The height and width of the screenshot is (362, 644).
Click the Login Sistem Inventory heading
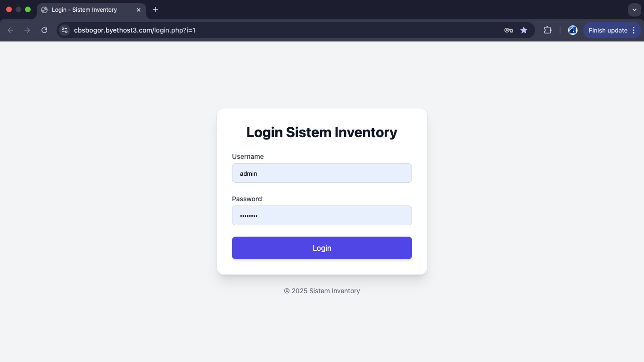click(x=322, y=132)
